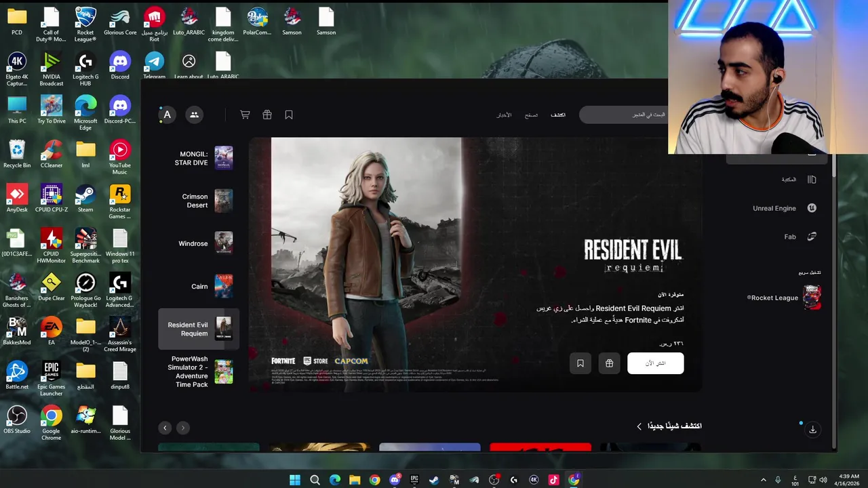Open Prologue Go Wayback! desktop shortcut
Image resolution: width=868 pixels, height=488 pixels.
[x=85, y=291]
